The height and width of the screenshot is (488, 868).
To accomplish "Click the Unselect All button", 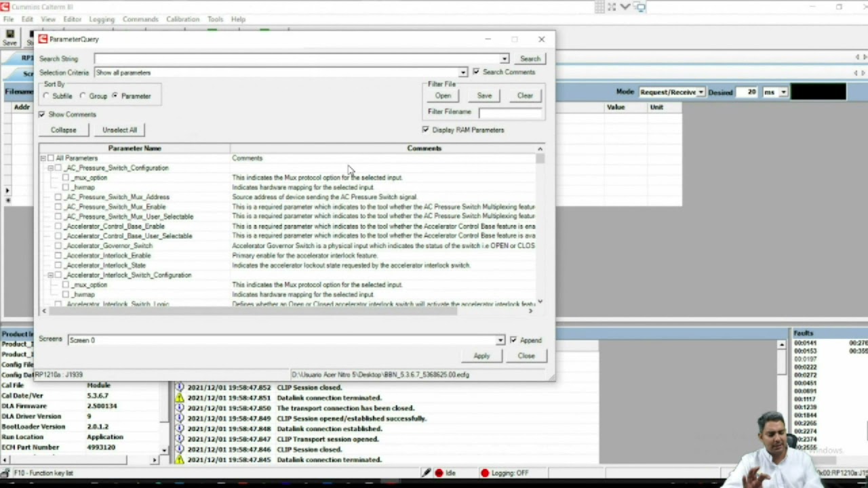I will (x=119, y=129).
